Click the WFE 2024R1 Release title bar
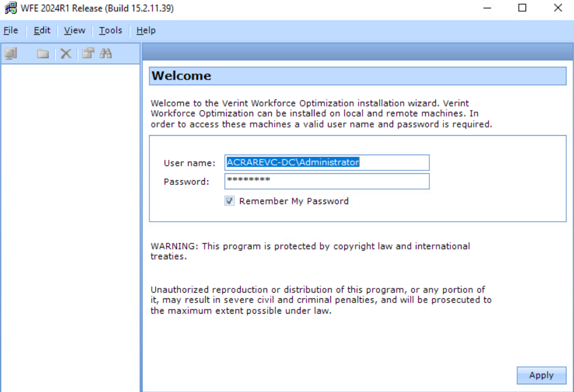Image resolution: width=574 pixels, height=392 pixels. point(293,8)
